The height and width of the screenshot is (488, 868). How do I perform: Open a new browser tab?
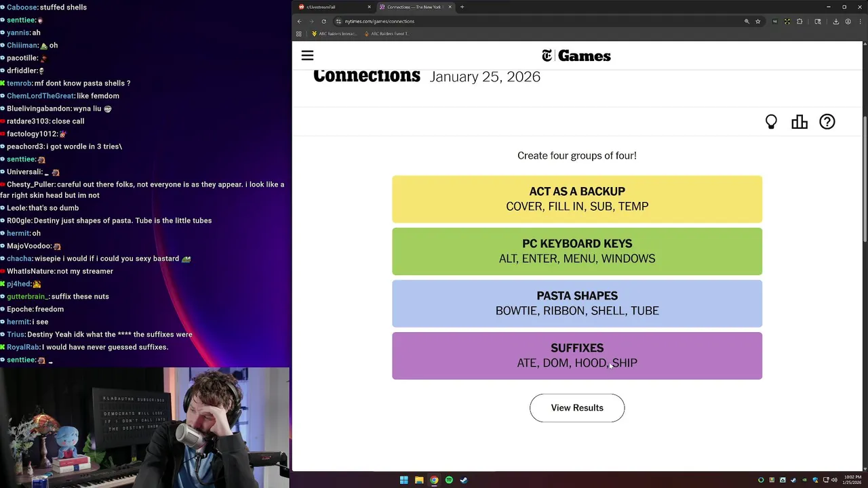click(x=462, y=7)
